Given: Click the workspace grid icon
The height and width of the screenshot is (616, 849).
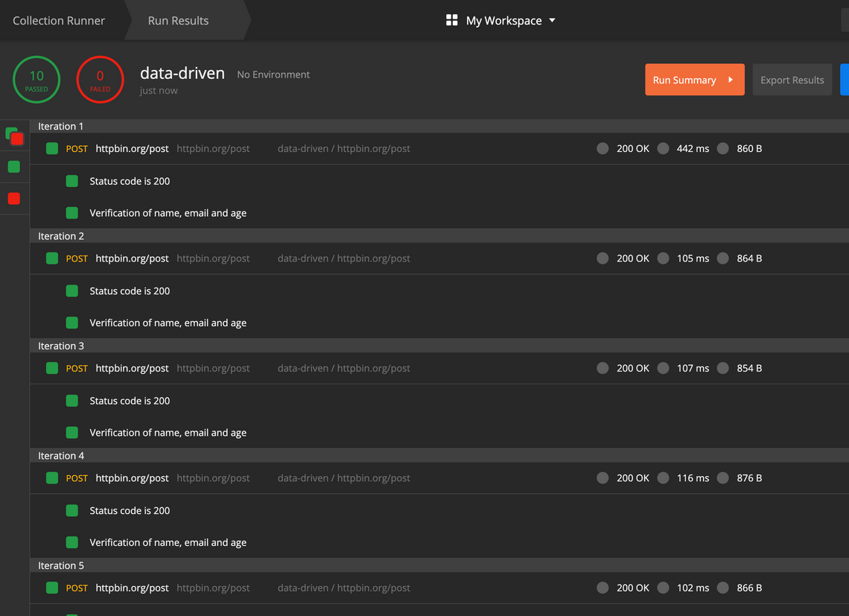Looking at the screenshot, I should [451, 20].
